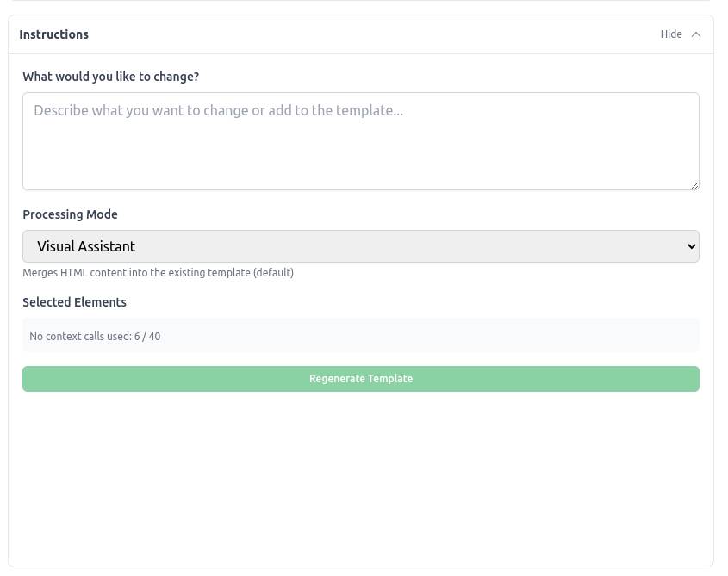Click the grey Selected Elements info box
The image size is (728, 576).
coord(431,335)
